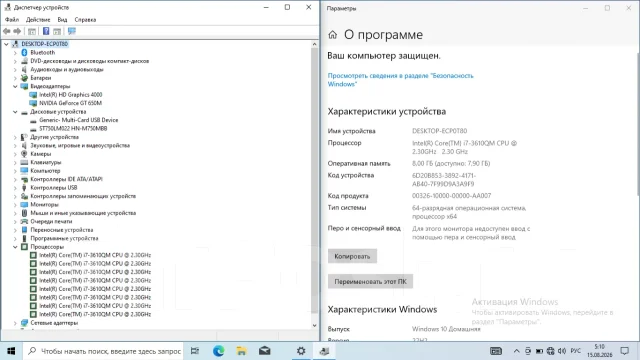Click the Back arrow in Device Manager toolbar

pyautogui.click(x=7, y=31)
